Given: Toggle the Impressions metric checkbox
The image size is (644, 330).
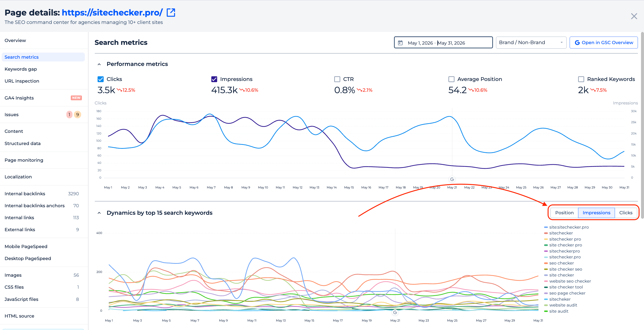Looking at the screenshot, I should (x=214, y=79).
